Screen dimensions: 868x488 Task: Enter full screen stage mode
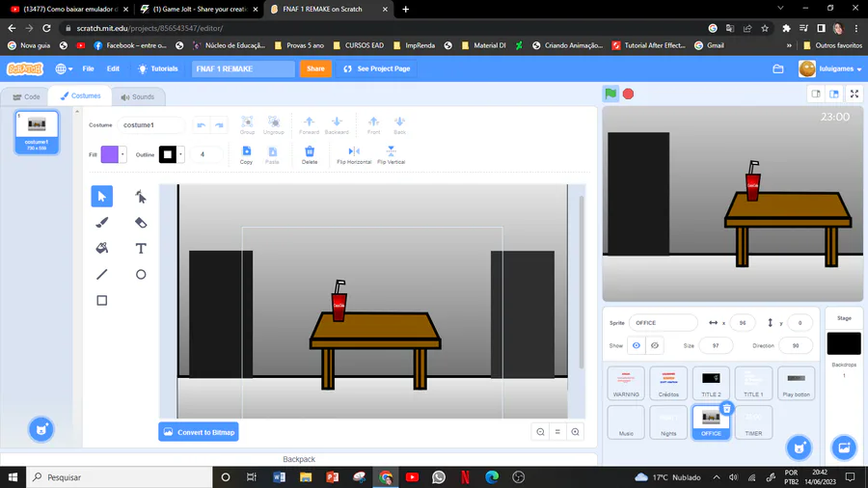854,95
